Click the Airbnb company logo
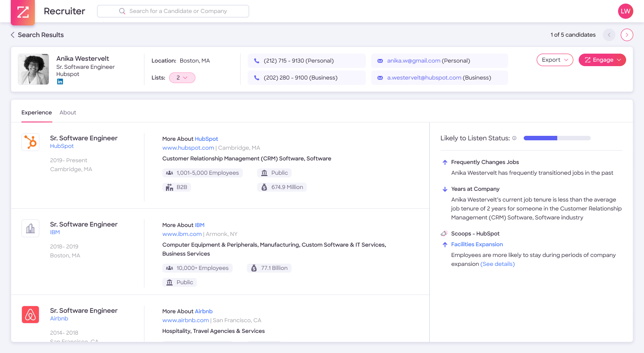The width and height of the screenshot is (644, 353). click(30, 315)
